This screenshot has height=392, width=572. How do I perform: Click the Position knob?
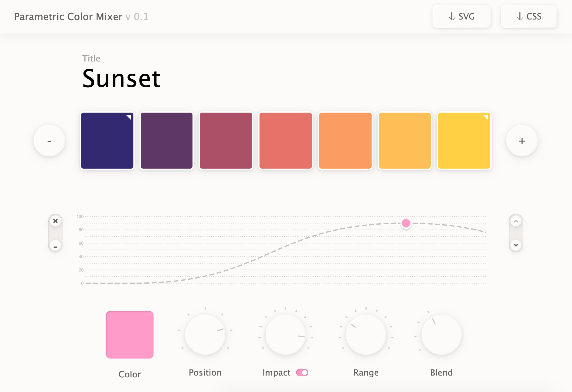coord(206,334)
